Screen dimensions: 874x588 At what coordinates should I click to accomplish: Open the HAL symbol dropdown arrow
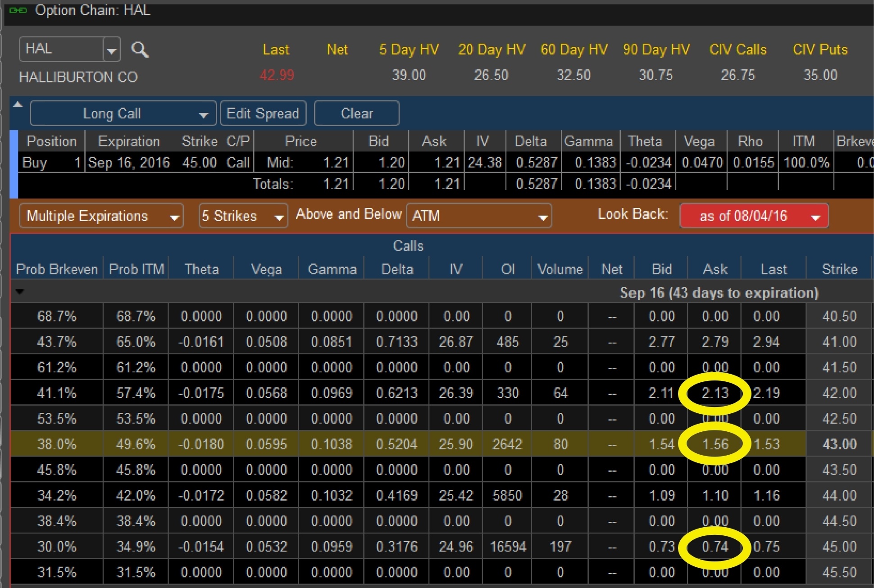click(111, 49)
